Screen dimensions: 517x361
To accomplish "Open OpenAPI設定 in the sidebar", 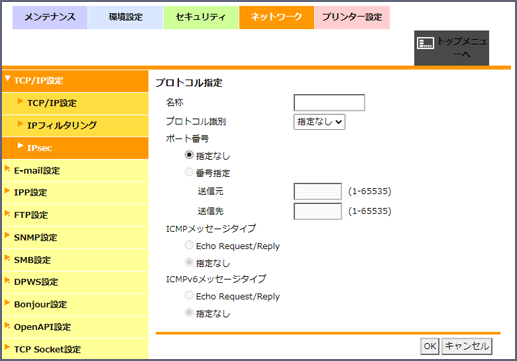I will click(x=75, y=327).
